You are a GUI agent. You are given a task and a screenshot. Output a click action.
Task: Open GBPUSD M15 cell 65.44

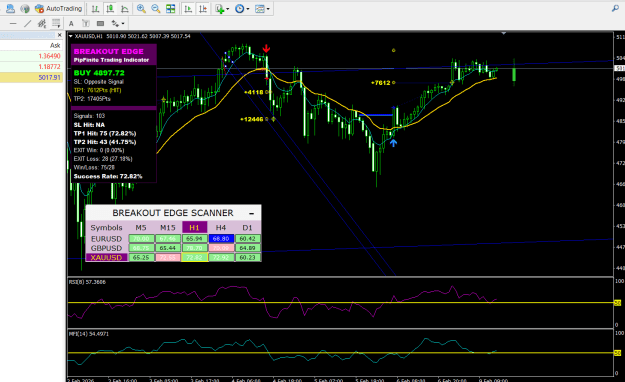click(x=168, y=248)
